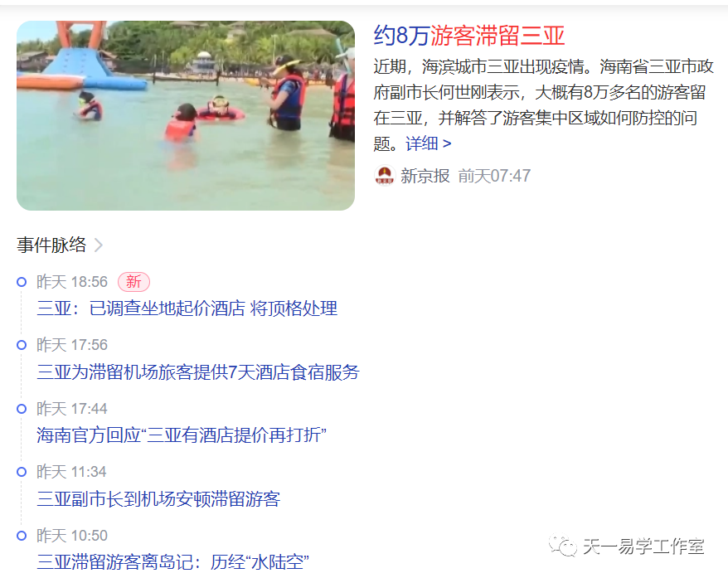Click the WeChat logo watermark icon
728x578 pixels.
[x=563, y=546]
